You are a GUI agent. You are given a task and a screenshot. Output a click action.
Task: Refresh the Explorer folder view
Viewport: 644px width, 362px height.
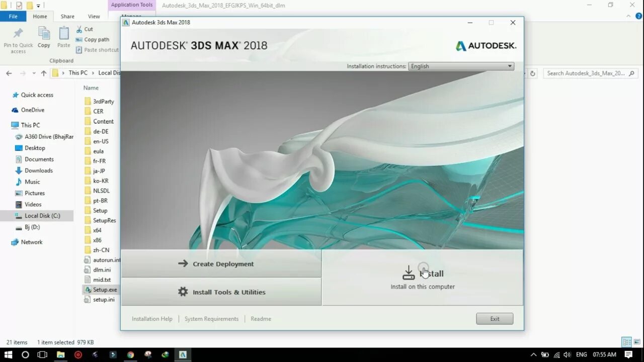coord(533,73)
